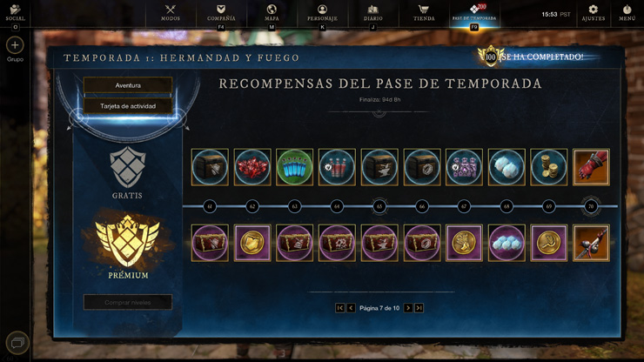This screenshot has height=362, width=644.
Task: Click the Comprar niveles button
Action: tap(128, 303)
